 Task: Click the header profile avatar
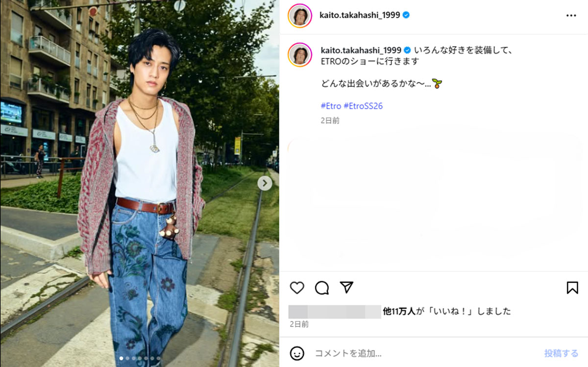tap(300, 16)
